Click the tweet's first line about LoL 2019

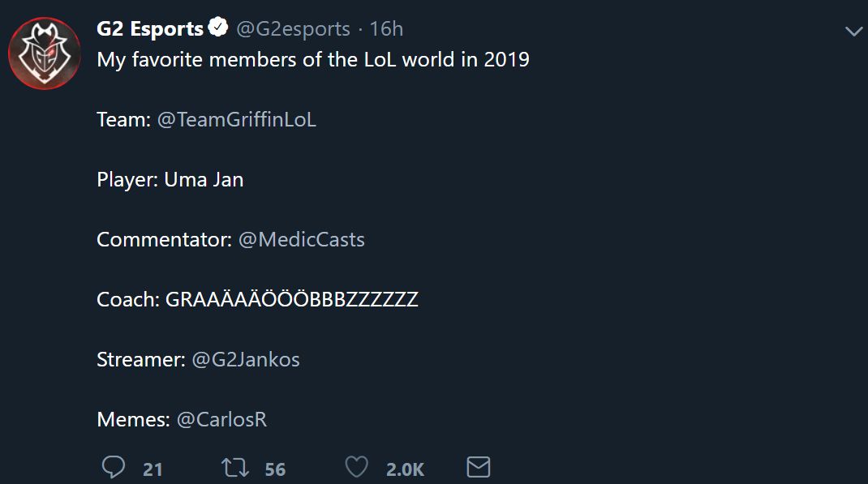(x=312, y=60)
